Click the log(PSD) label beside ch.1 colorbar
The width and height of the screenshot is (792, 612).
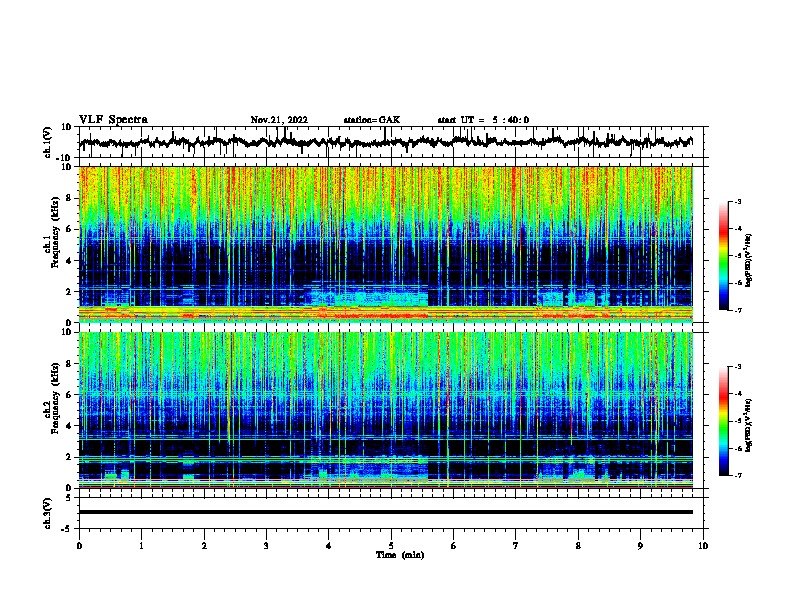pos(748,260)
